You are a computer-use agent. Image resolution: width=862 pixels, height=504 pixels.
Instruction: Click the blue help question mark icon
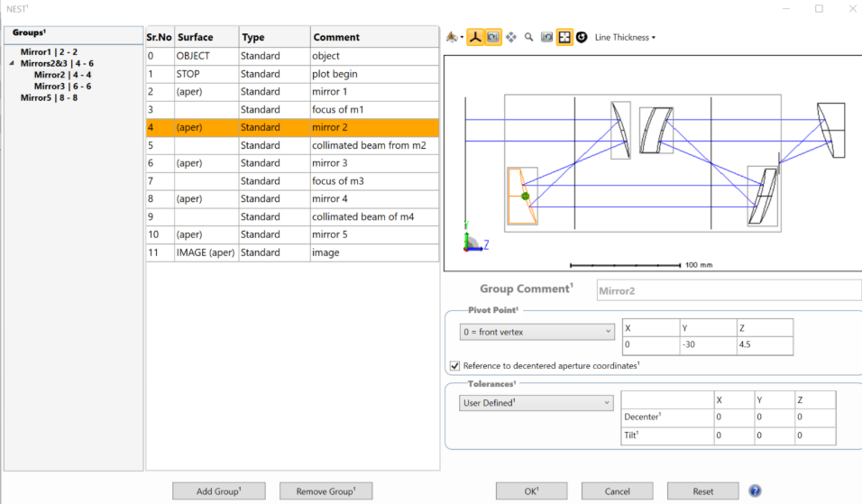coord(756,491)
